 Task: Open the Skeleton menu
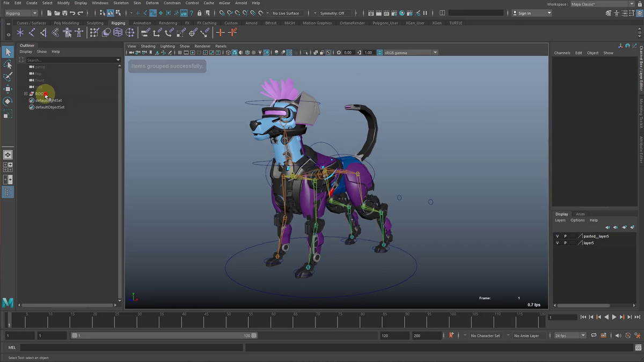(121, 3)
